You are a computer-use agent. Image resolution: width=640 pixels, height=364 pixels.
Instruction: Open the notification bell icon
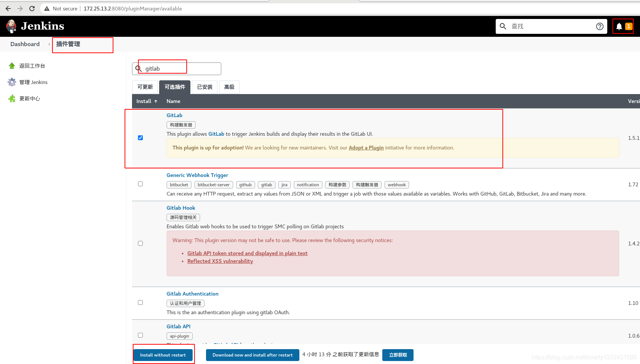(x=619, y=26)
